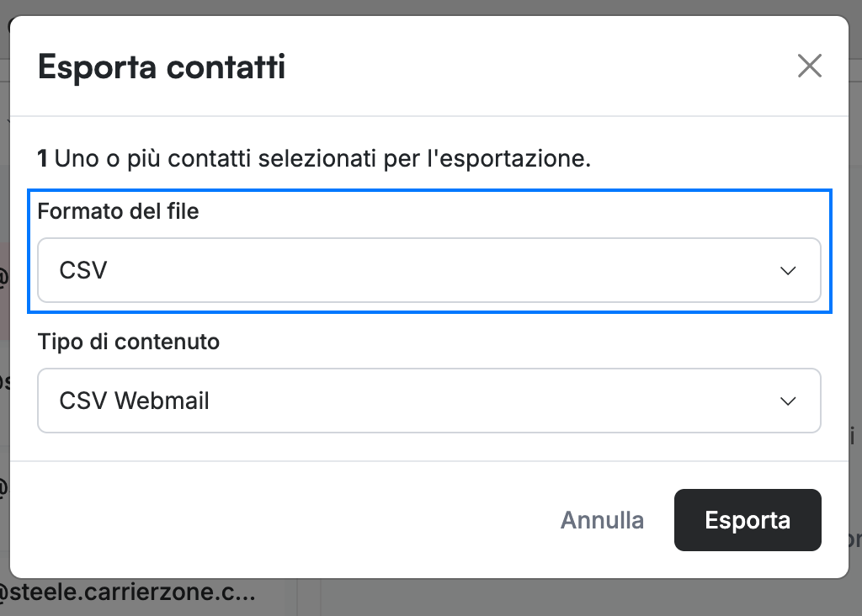Click the blue focus outline around Formato section
This screenshot has height=616, width=862.
coord(429,190)
